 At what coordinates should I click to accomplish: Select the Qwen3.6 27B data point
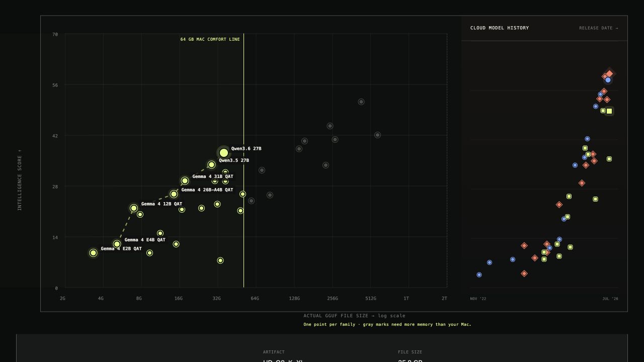[x=224, y=153]
